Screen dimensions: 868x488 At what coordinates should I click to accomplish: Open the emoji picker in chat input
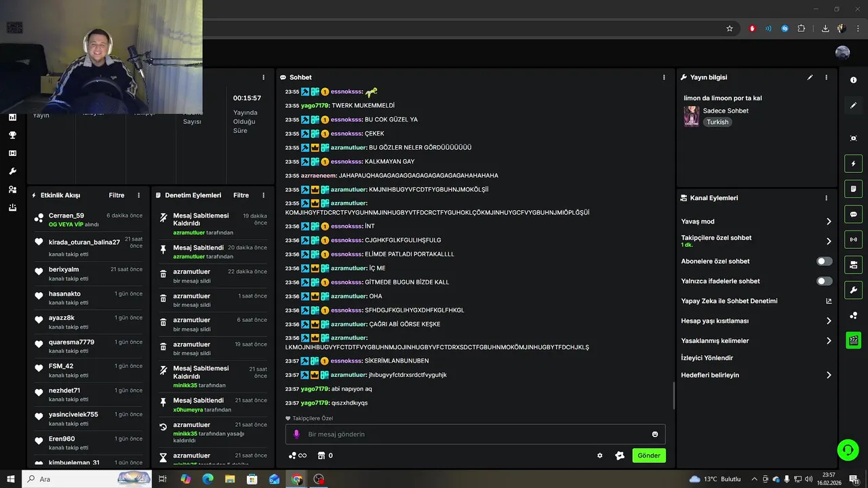[x=655, y=434]
